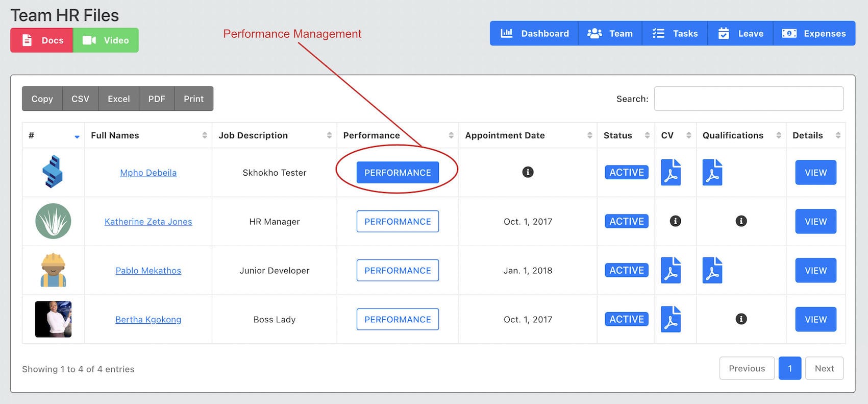Click Katherine Zeta Jones's plant avatar

pyautogui.click(x=53, y=221)
